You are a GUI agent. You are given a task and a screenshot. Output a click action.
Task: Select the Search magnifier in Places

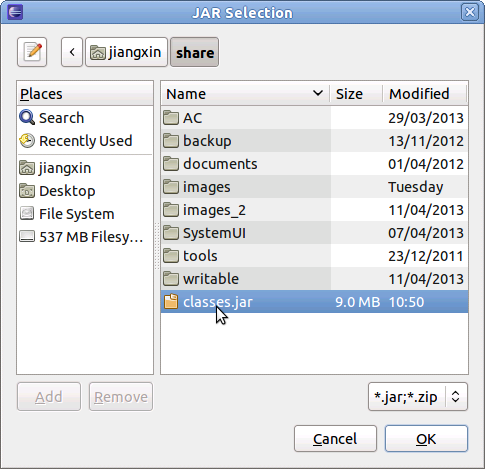point(27,118)
